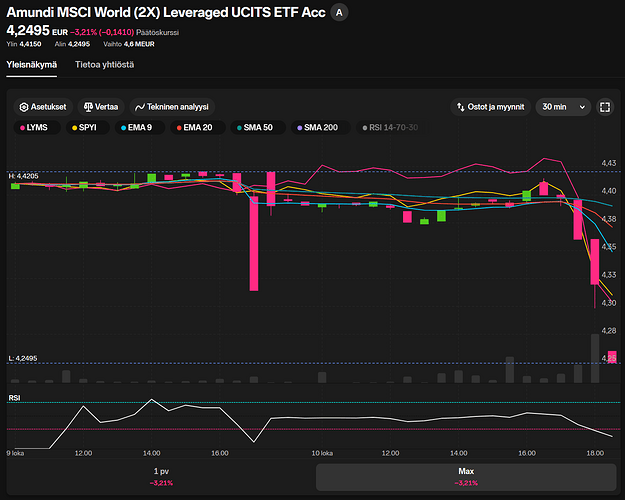The width and height of the screenshot is (625, 500).
Task: Click the 9 loka date axis label
Action: point(15,453)
